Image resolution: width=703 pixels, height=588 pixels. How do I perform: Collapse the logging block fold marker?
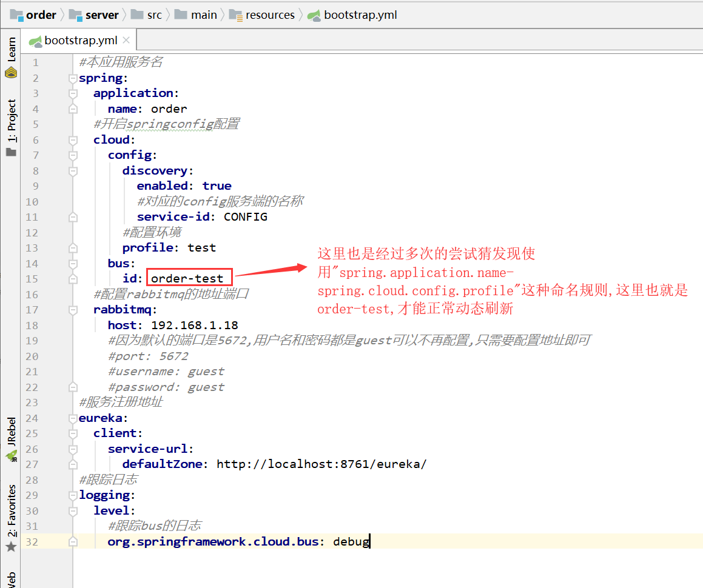coord(73,495)
